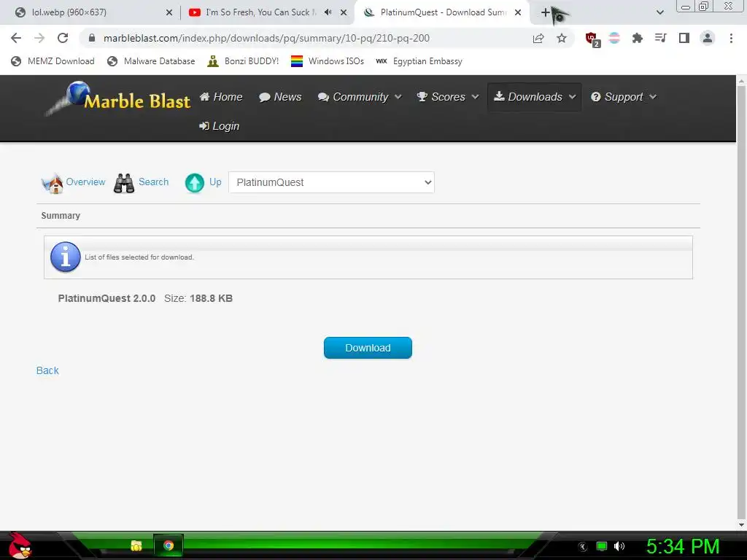Screen dimensions: 747x560
Task: Go back using the browser back arrow
Action: 16,38
